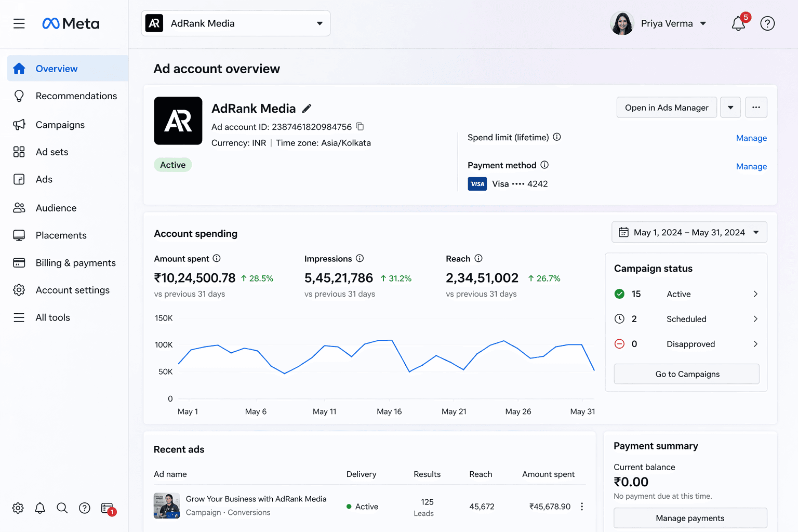Open the notifications bell with 5 badge
This screenshot has width=798, height=532.
(x=739, y=23)
